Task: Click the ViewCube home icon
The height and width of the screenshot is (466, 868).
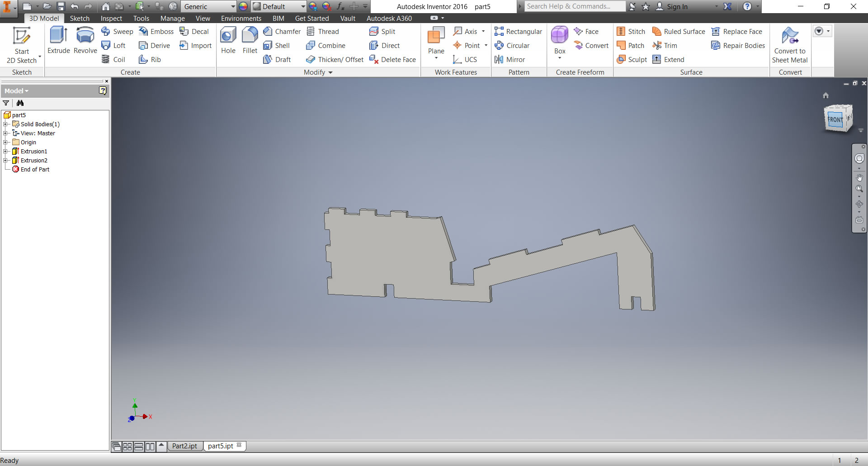Action: pyautogui.click(x=826, y=95)
